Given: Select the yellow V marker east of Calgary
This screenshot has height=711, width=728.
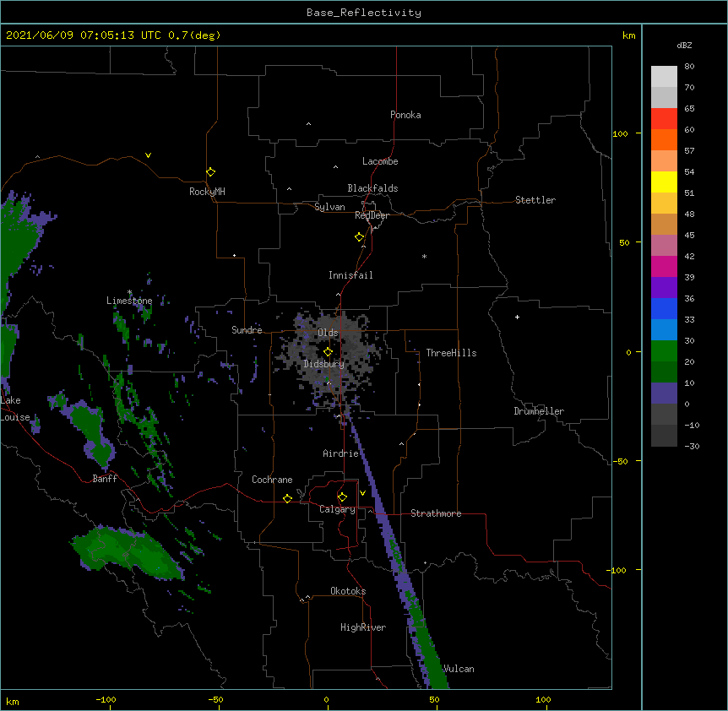Looking at the screenshot, I should pos(362,493).
